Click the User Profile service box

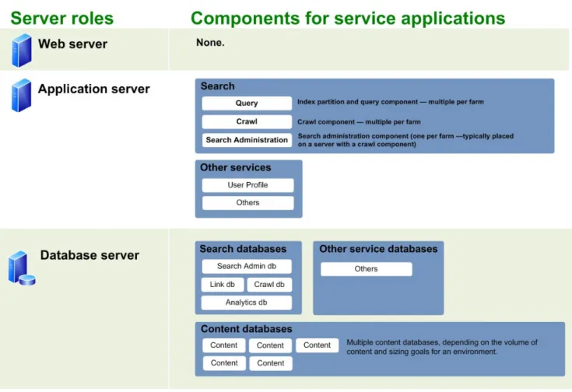247,185
